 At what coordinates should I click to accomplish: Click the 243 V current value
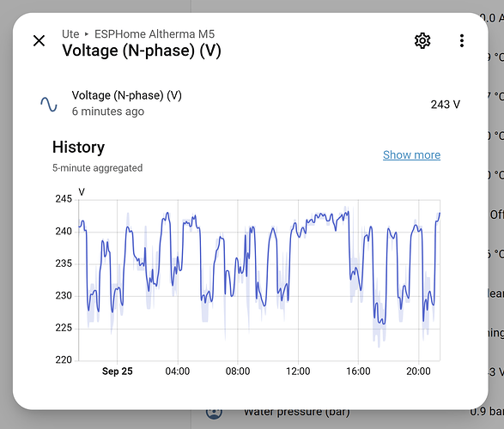[x=445, y=105]
